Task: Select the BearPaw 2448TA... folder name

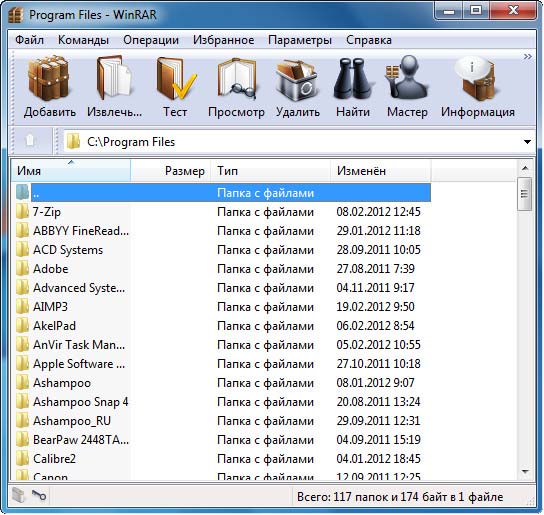Action: tap(81, 440)
